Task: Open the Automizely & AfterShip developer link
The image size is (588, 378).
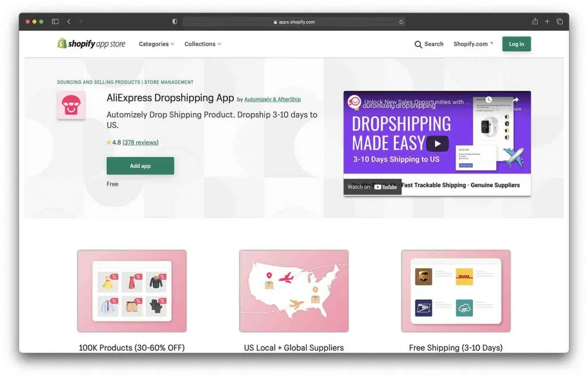Action: tap(272, 99)
